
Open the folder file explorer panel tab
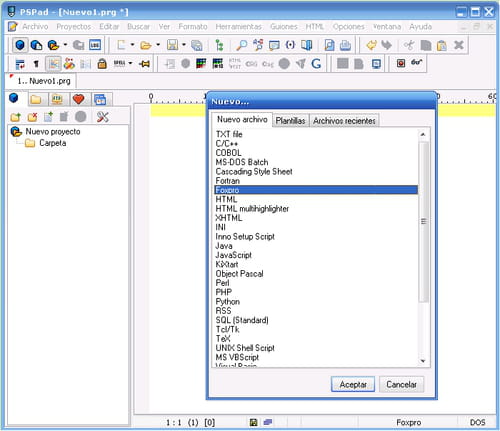(36, 99)
